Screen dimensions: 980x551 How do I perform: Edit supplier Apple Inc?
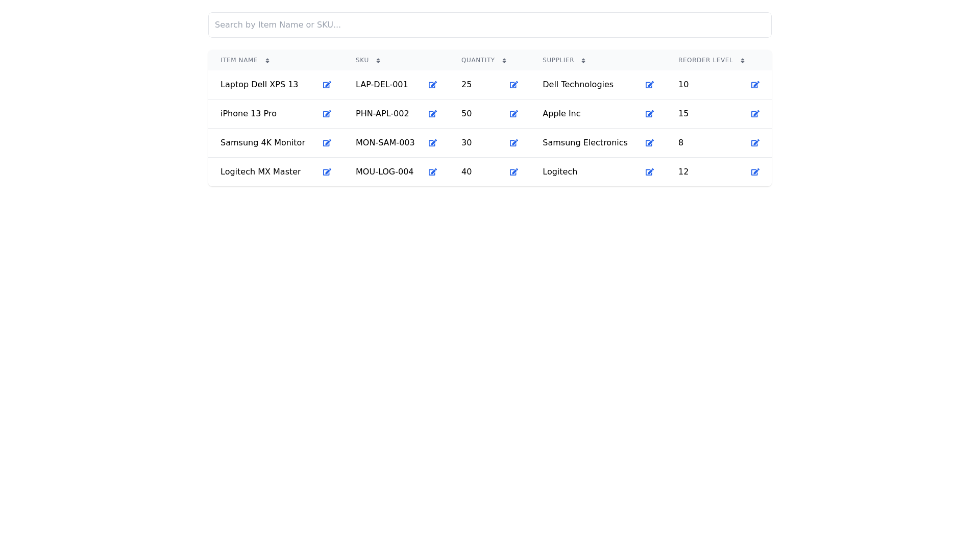click(649, 114)
